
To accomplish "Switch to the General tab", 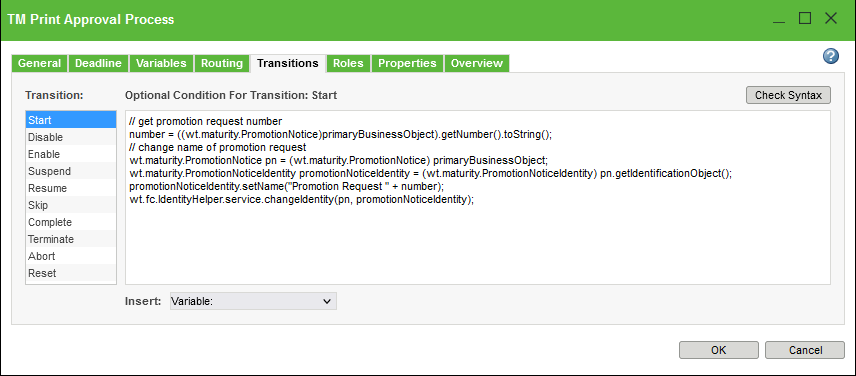I will [39, 63].
